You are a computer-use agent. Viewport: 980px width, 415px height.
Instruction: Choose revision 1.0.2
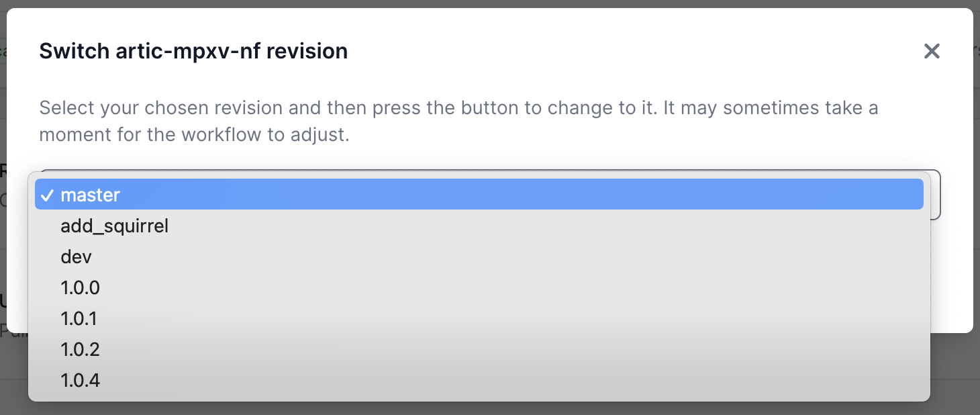(80, 350)
